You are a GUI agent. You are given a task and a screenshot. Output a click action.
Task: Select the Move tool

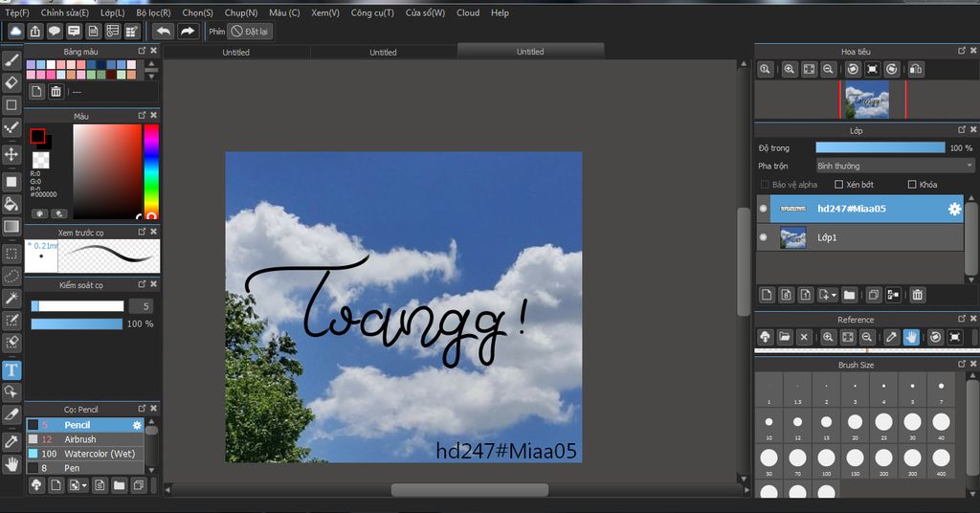click(x=11, y=154)
